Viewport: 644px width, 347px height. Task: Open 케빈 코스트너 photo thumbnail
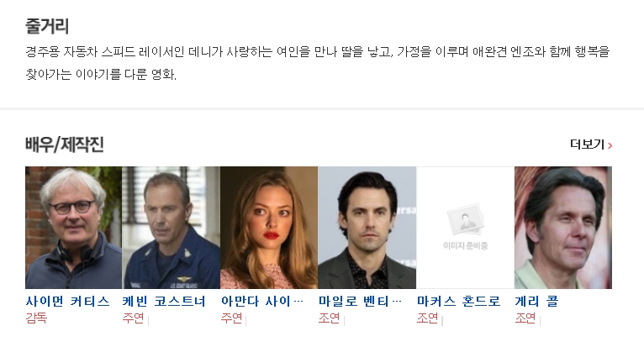point(171,228)
